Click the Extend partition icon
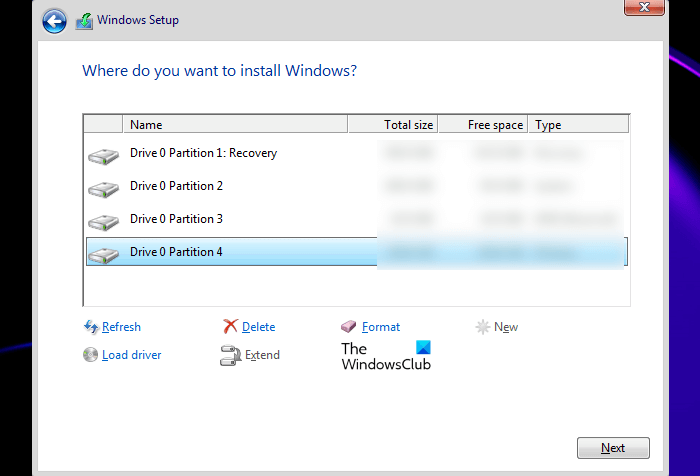Screen dimensions: 700x476 [230, 355]
